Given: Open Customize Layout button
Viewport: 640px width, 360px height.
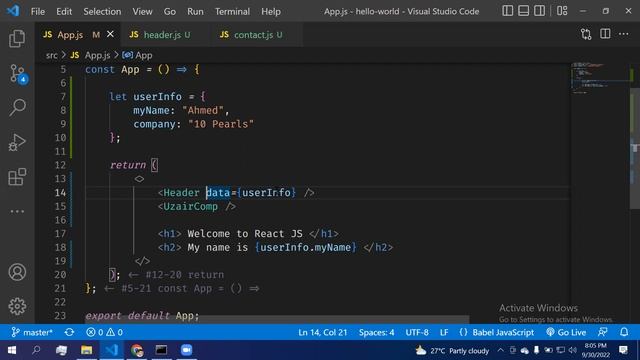Looking at the screenshot, I should 562,11.
